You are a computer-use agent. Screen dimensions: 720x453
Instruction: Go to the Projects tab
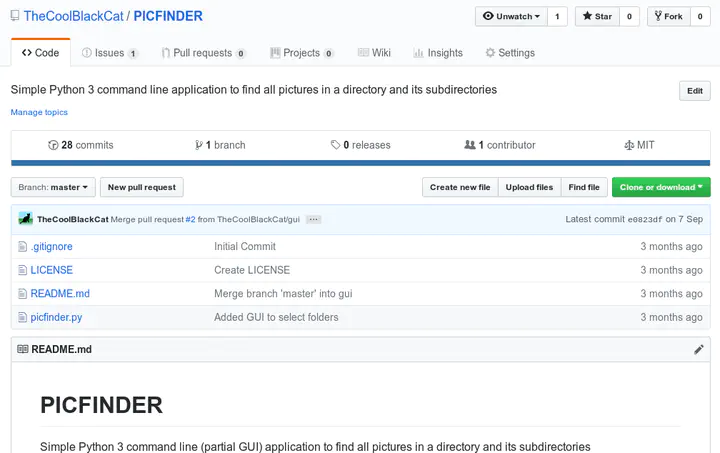tap(301, 53)
